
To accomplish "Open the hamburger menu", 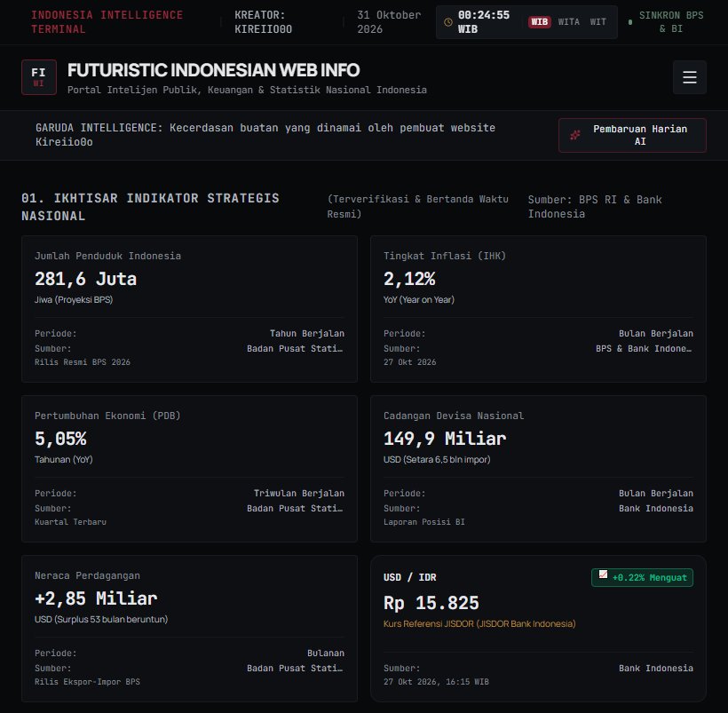I will [690, 77].
